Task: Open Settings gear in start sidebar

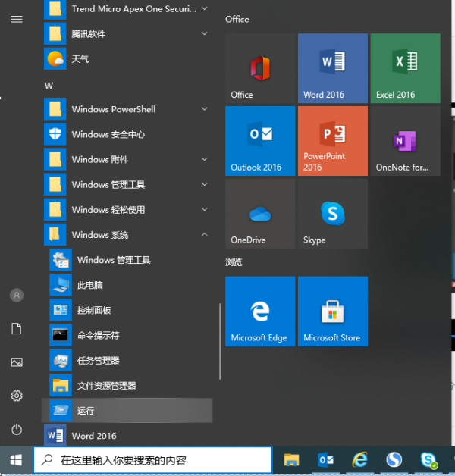Action: coord(17,396)
